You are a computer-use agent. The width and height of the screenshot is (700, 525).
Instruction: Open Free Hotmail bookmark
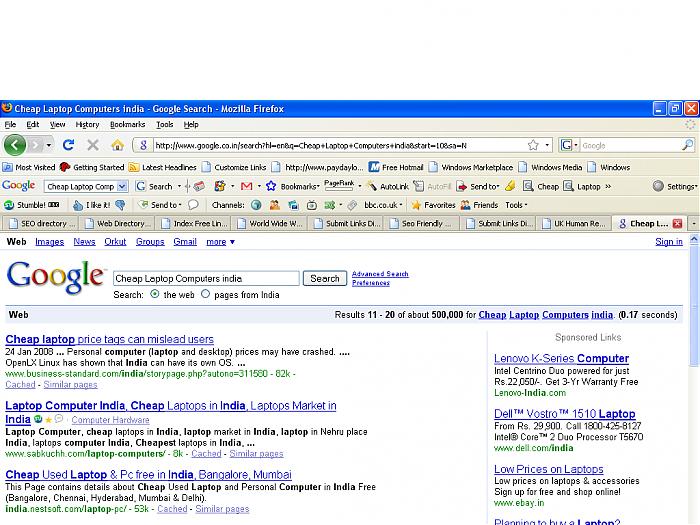point(396,167)
